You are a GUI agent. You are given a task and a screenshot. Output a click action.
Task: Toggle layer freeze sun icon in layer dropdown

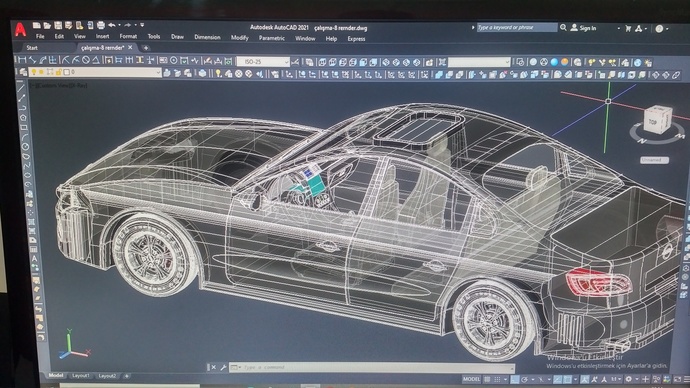point(41,72)
